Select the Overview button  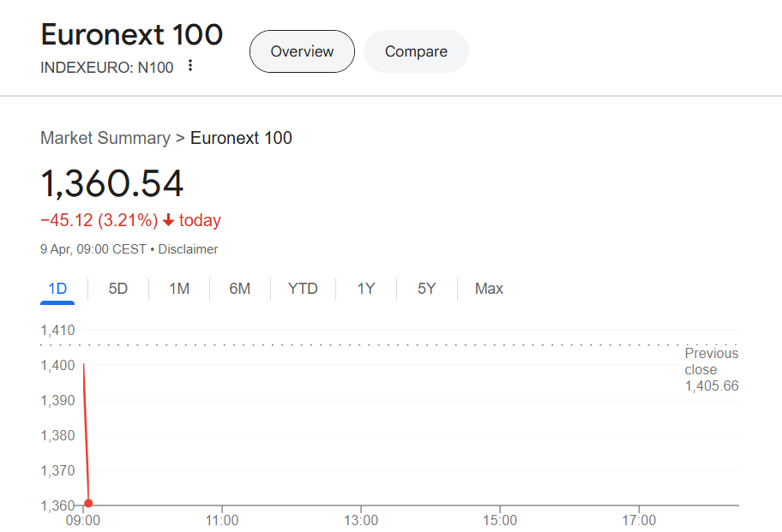(302, 51)
